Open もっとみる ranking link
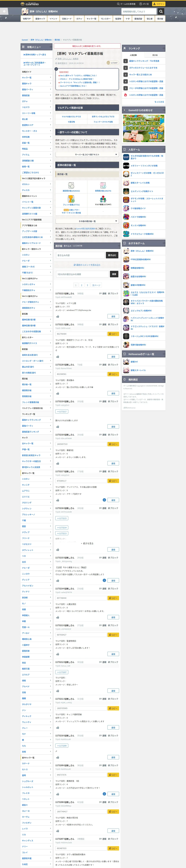186x868 pixels. click(159, 102)
